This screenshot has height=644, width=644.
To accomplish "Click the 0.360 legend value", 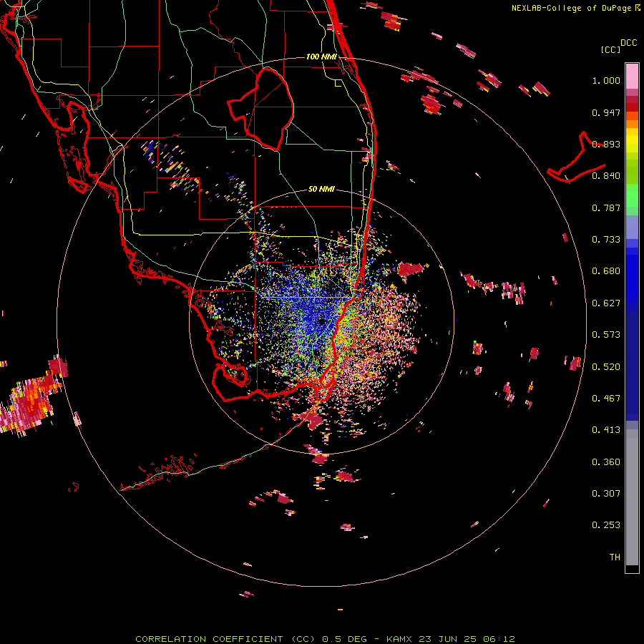I will pos(606,462).
